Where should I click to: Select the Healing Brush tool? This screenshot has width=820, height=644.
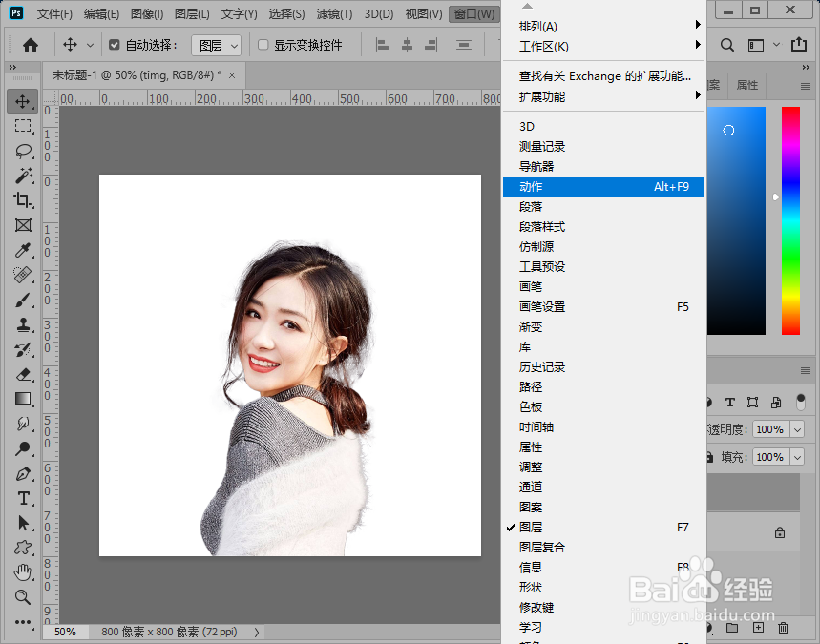(23, 275)
